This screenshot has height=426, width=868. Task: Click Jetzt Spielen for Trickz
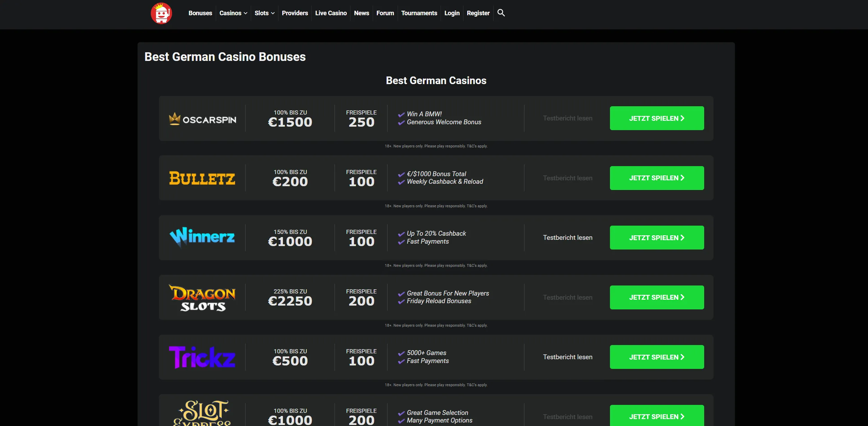657,357
